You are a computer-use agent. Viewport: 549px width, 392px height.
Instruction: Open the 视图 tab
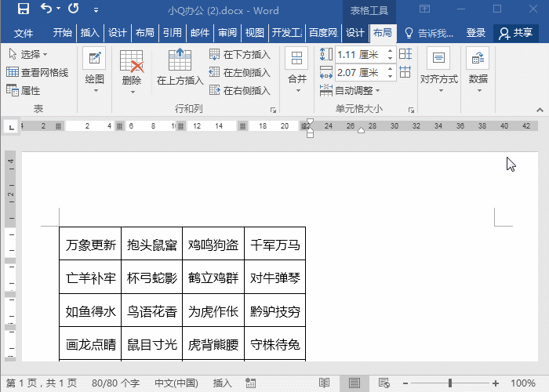pos(255,33)
